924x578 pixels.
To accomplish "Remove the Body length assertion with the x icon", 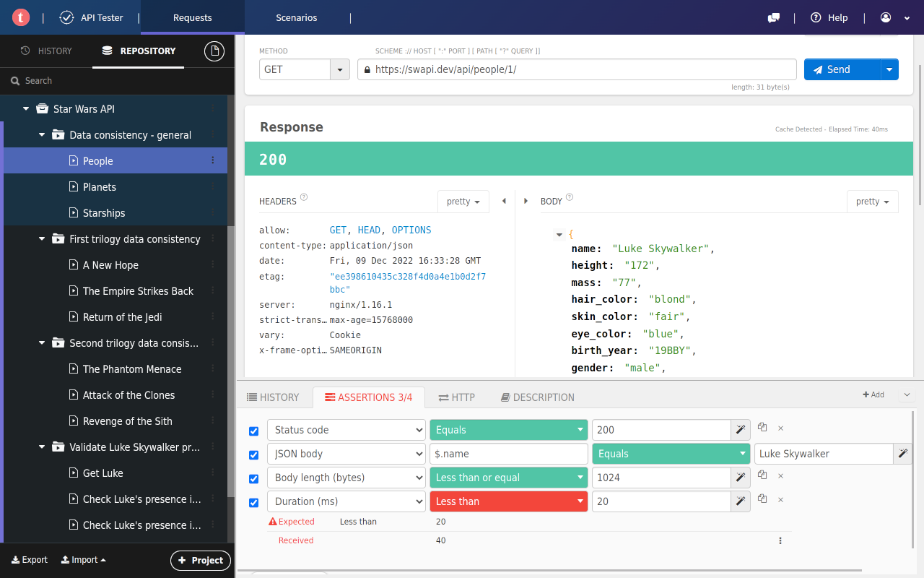I will tap(780, 476).
